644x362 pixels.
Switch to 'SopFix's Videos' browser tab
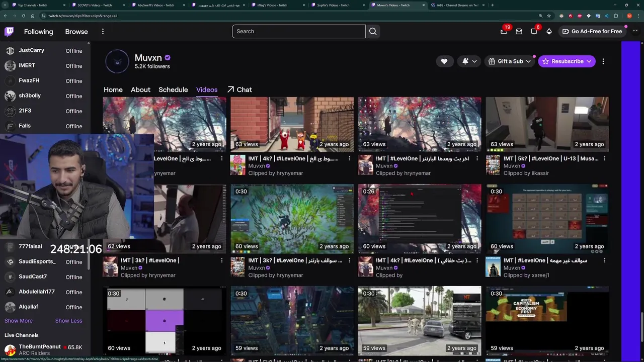pos(336,5)
